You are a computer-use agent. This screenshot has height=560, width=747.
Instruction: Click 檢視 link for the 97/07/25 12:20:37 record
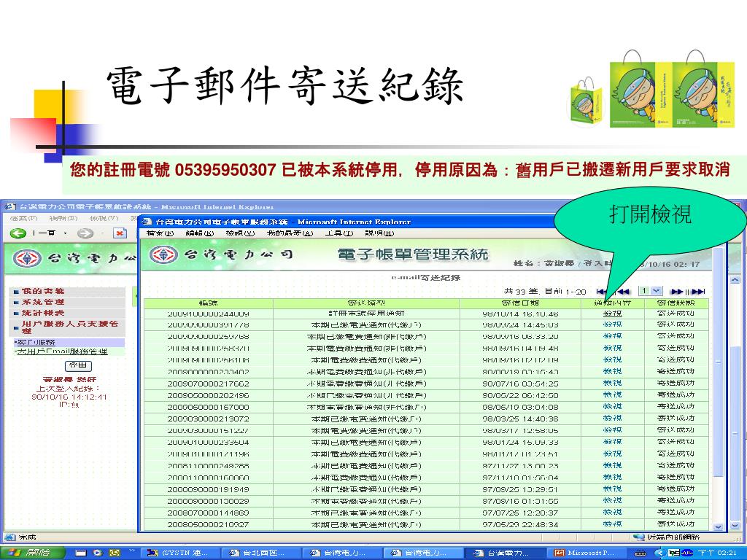[612, 513]
